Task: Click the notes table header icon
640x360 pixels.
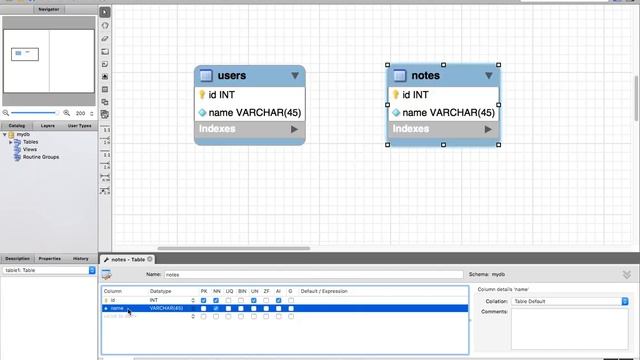Action: point(400,76)
